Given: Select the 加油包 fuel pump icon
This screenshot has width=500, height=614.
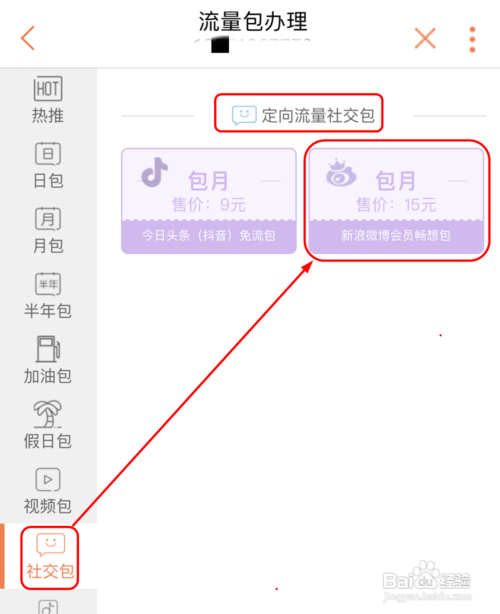Looking at the screenshot, I should click(48, 349).
